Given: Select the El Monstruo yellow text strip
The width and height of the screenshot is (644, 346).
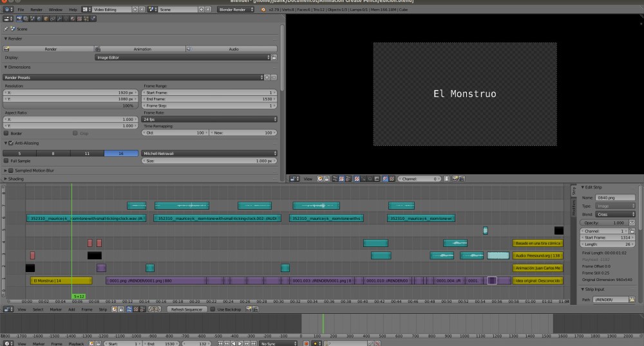Looking at the screenshot, I should coord(58,280).
